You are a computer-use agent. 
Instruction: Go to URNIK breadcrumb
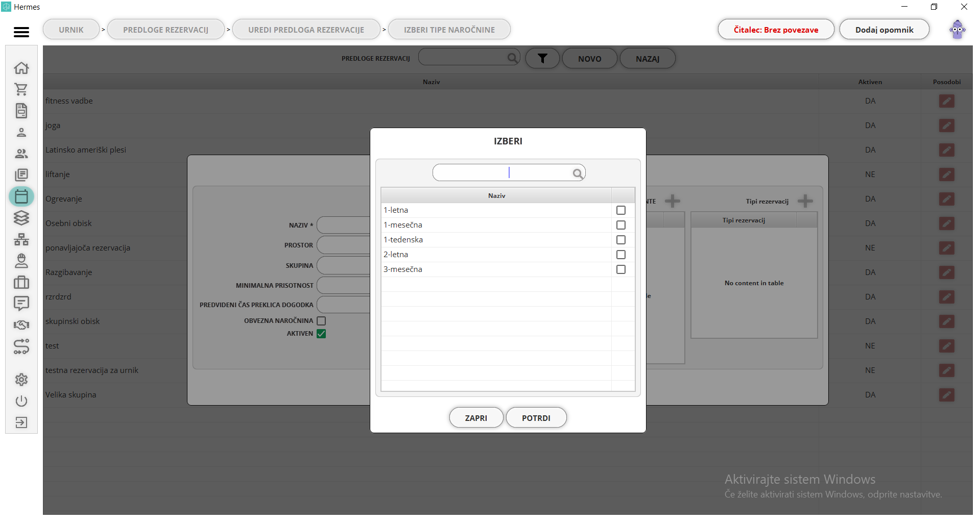71,30
